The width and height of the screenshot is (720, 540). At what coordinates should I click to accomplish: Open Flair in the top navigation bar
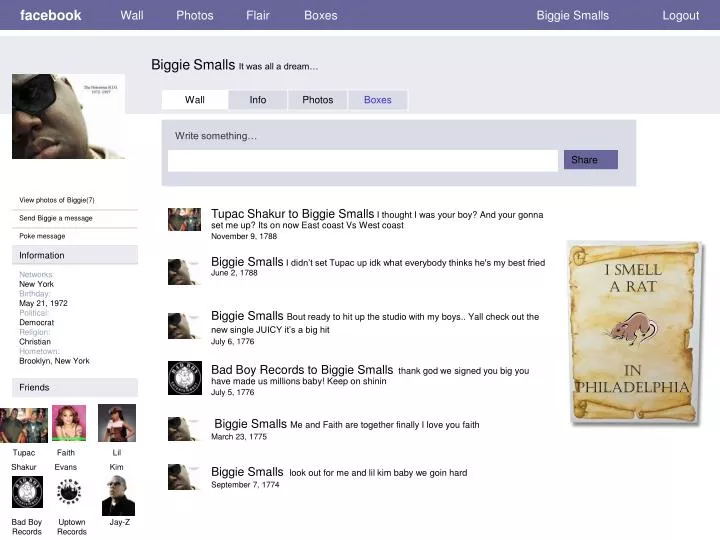(x=258, y=15)
